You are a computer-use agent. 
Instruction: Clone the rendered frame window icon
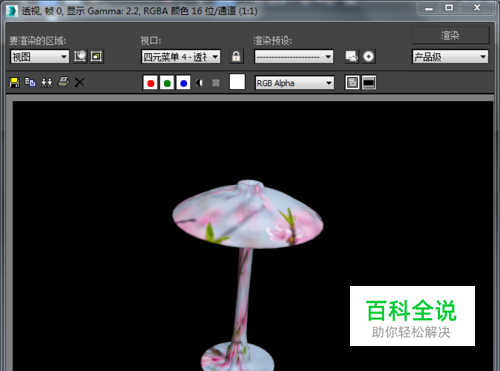47,82
